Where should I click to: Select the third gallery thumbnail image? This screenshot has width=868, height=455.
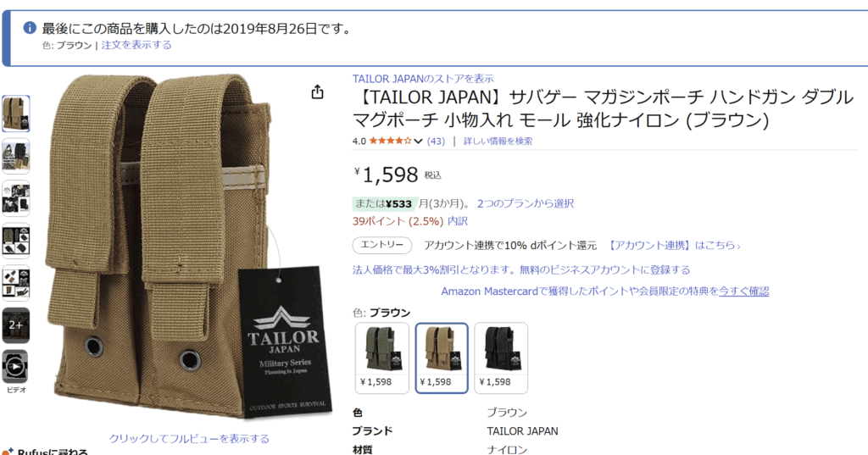click(x=15, y=198)
